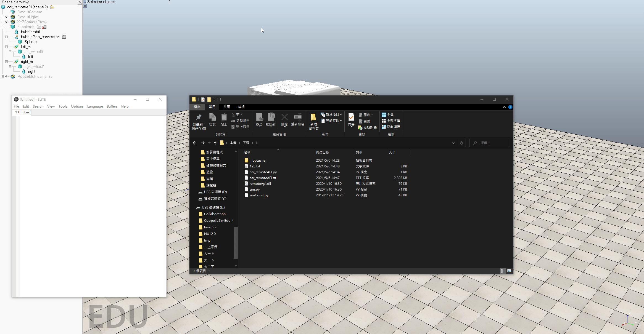This screenshot has height=334, width=644.
Task: Switch to the 共用 ribbon tab
Action: coord(227,107)
